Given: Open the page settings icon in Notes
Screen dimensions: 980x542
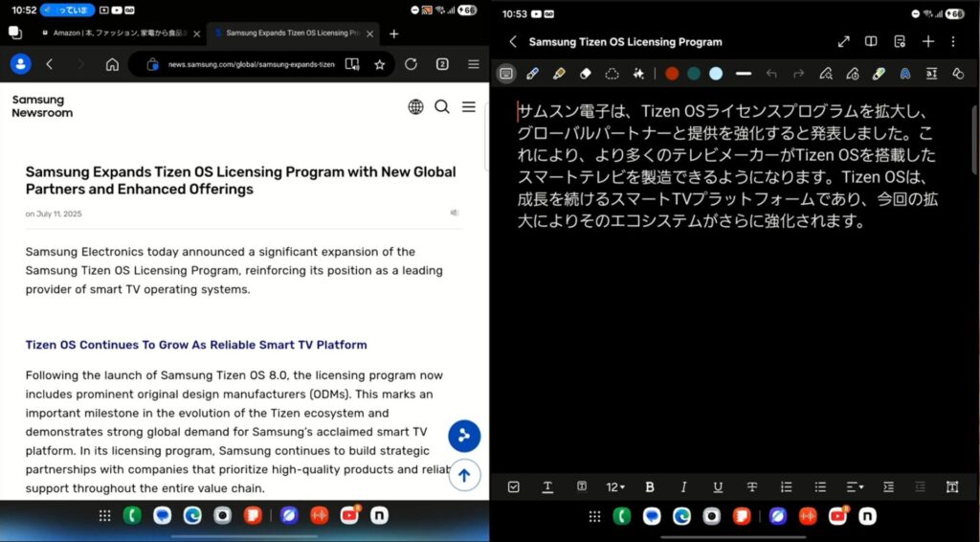Looking at the screenshot, I should (x=900, y=42).
